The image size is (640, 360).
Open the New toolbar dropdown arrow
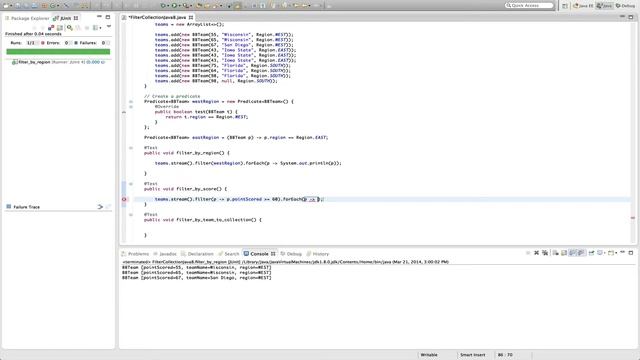[11, 6]
